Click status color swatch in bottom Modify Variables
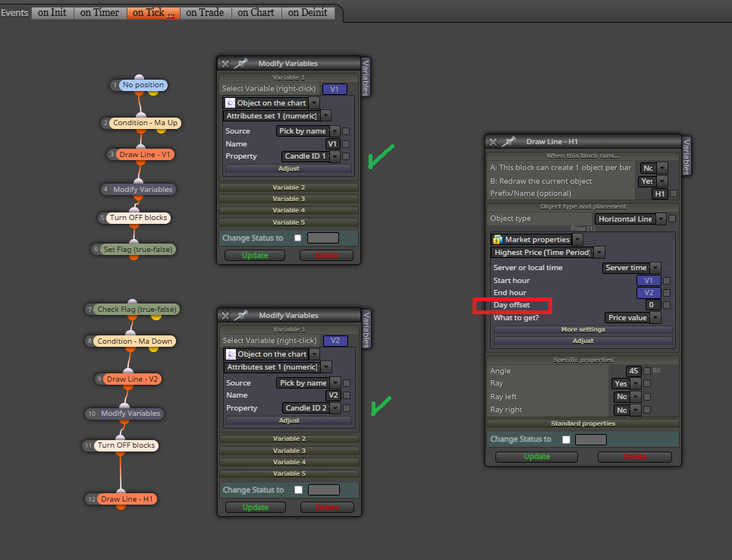 pyautogui.click(x=323, y=490)
